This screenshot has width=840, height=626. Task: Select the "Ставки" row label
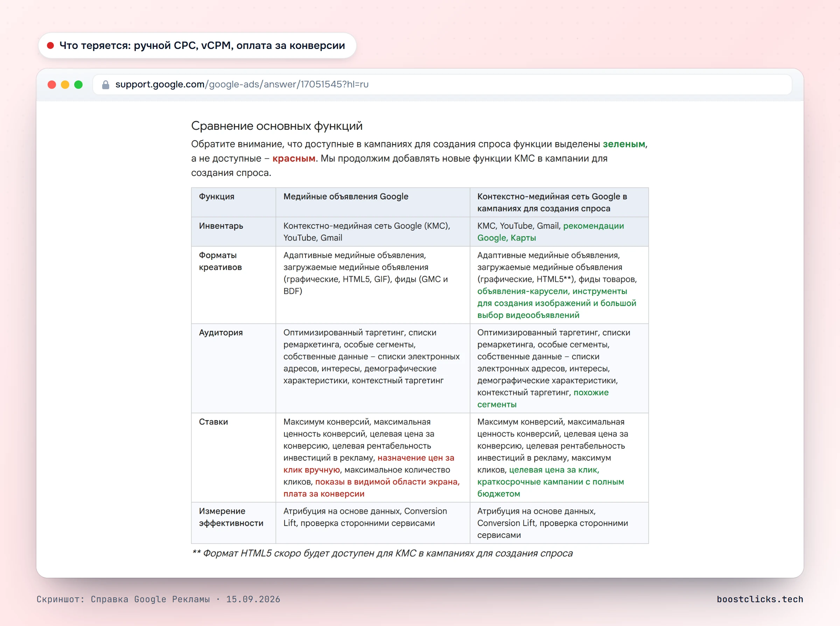pyautogui.click(x=213, y=422)
